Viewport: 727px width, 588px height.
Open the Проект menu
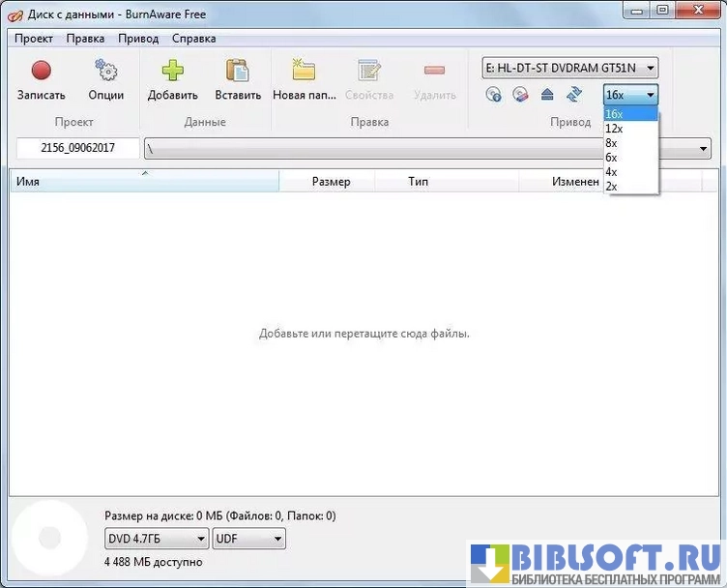(35, 39)
